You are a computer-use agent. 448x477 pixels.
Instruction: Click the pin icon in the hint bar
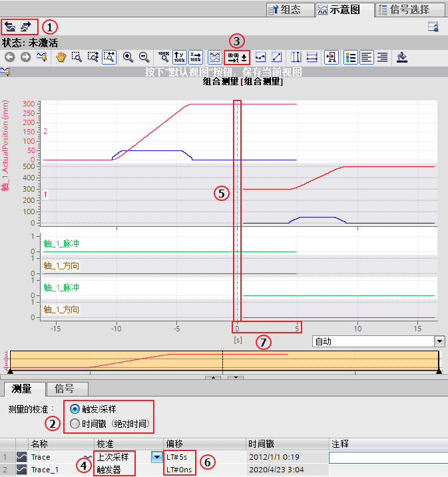[5, 72]
